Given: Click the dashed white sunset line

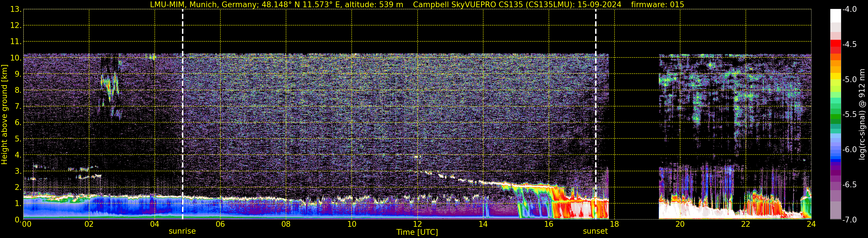Looking at the screenshot, I should (596, 115).
